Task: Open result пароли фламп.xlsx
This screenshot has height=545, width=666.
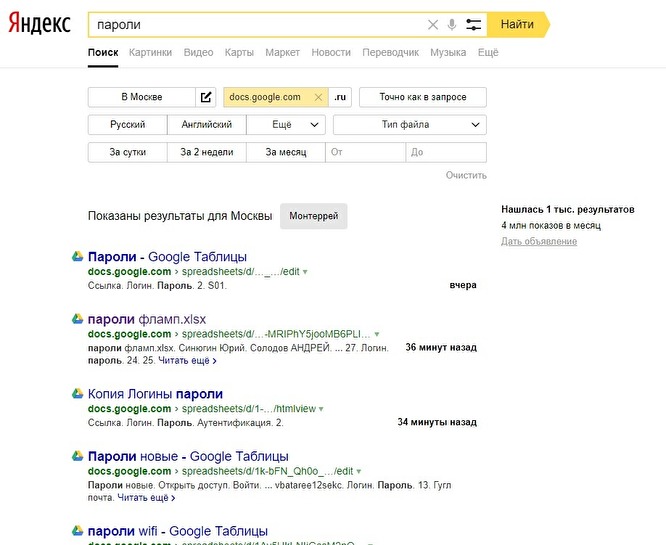Action: pyautogui.click(x=147, y=319)
